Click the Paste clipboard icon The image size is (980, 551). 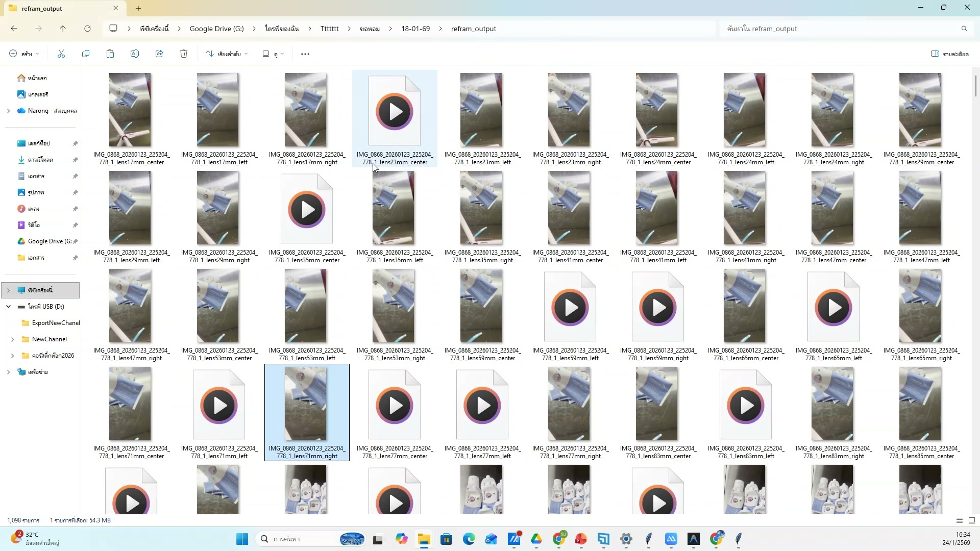coord(110,54)
